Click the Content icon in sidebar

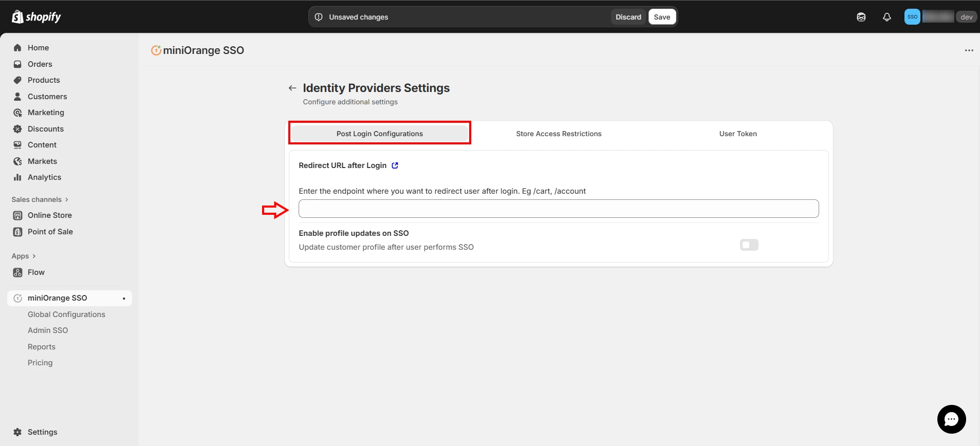click(17, 145)
